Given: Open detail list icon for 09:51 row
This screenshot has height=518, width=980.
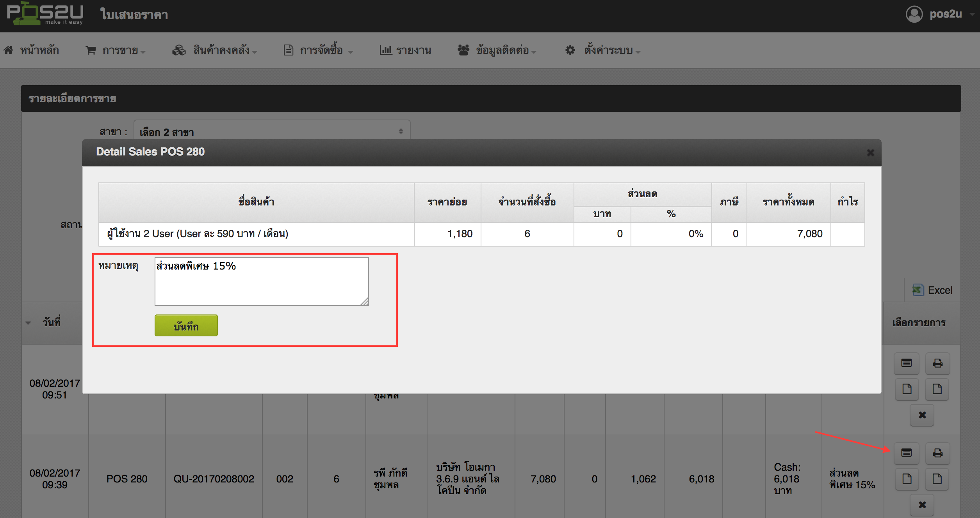Looking at the screenshot, I should click(x=907, y=363).
